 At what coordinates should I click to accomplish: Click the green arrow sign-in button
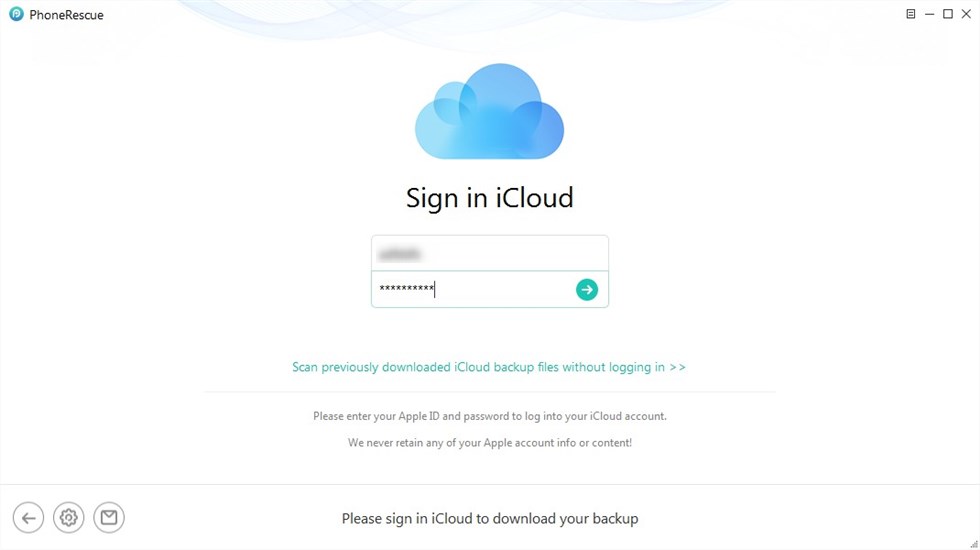click(x=586, y=289)
